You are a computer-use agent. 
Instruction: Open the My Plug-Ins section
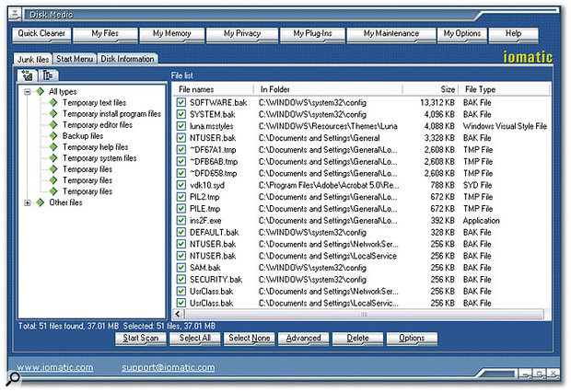[312, 35]
